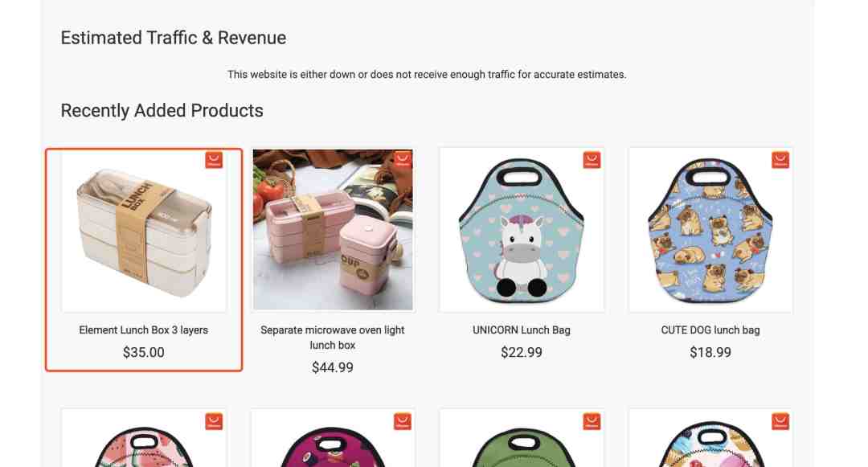Image resolution: width=868 pixels, height=467 pixels.
Task: Click AliExpress badge on CUTE DOG lunch bag
Action: pos(780,160)
